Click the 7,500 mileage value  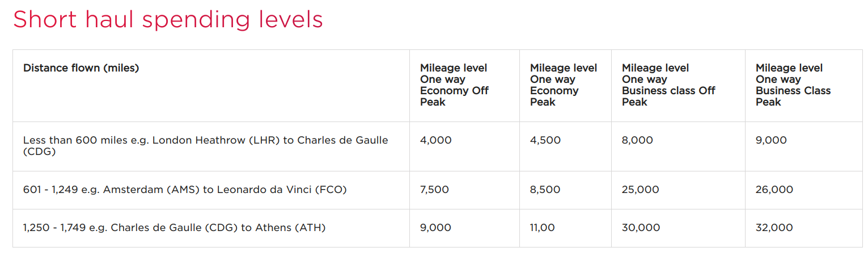[x=434, y=190]
